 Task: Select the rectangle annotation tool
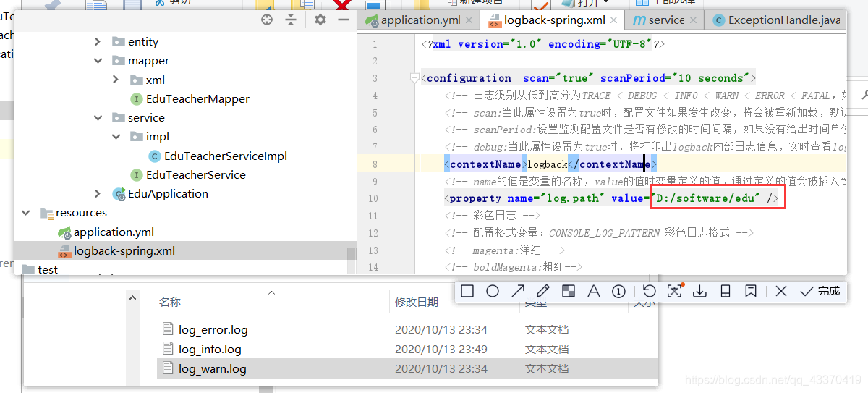pos(467,291)
